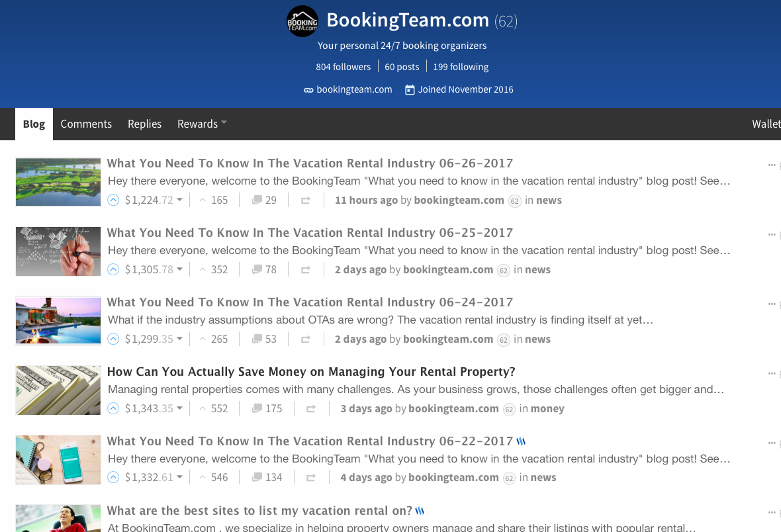The height and width of the screenshot is (532, 781).
Task: Open the dollar bills stack thumbnail
Action: click(58, 390)
